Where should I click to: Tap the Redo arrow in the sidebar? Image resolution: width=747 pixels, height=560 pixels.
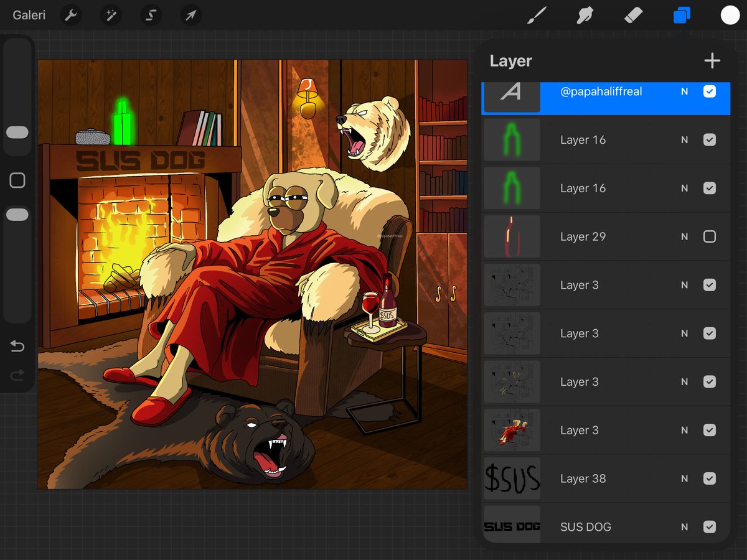click(x=17, y=375)
